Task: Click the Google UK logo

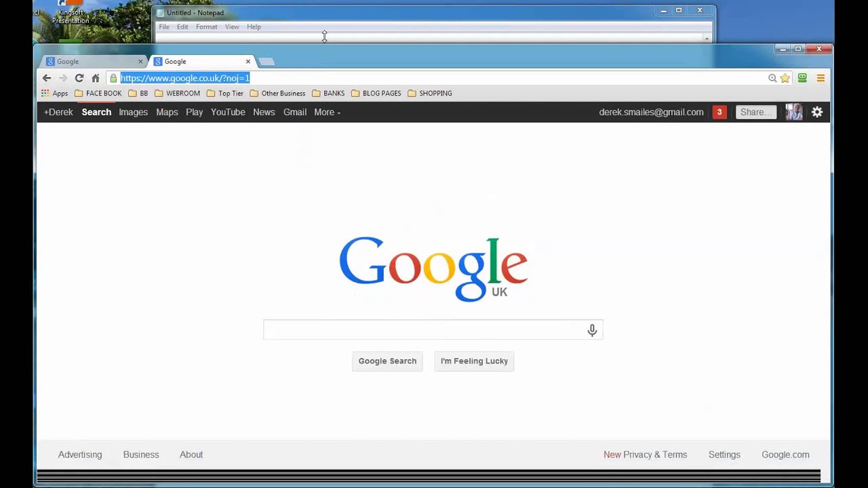Action: pos(433,268)
